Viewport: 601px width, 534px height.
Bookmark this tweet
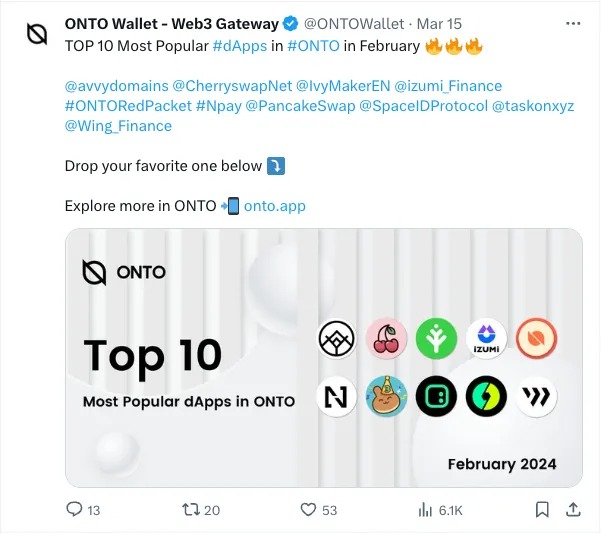tap(541, 510)
